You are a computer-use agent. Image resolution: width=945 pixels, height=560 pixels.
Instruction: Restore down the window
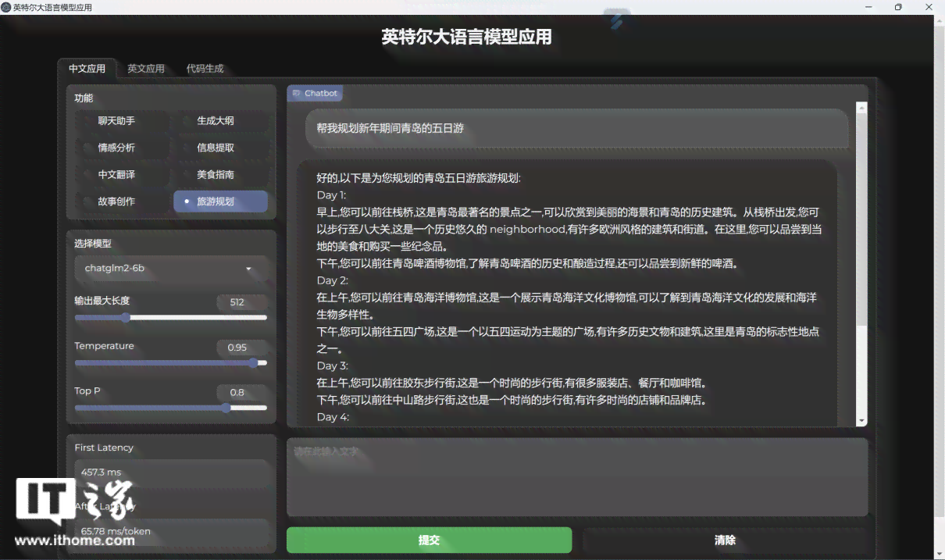[x=898, y=7]
